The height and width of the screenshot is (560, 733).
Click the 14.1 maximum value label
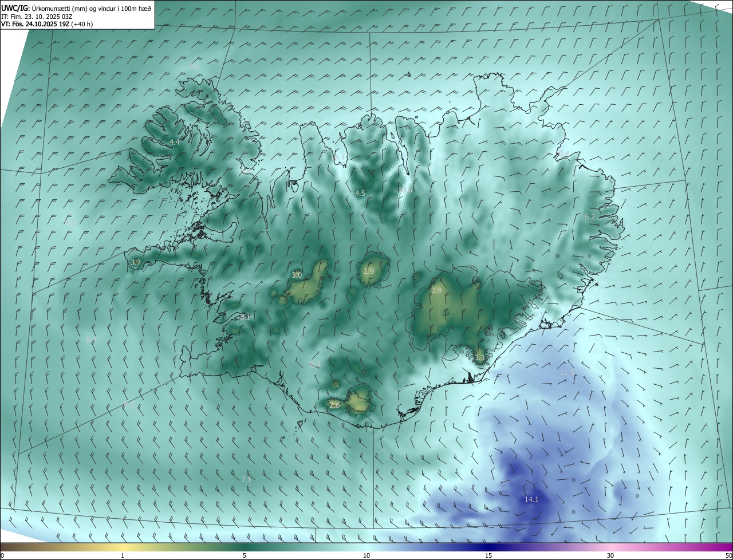[x=531, y=500]
